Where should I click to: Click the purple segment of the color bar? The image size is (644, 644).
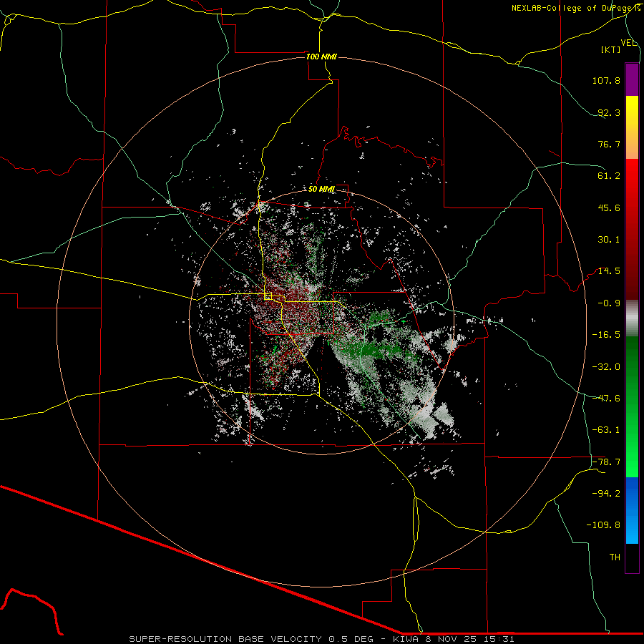click(632, 80)
